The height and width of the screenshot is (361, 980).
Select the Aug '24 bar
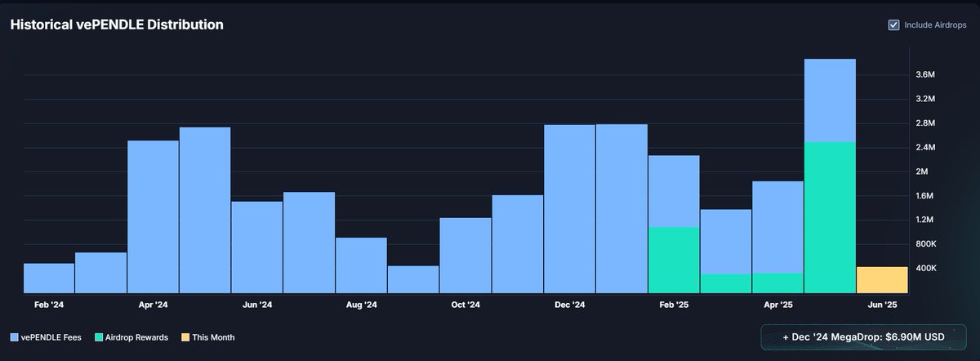coord(361,265)
